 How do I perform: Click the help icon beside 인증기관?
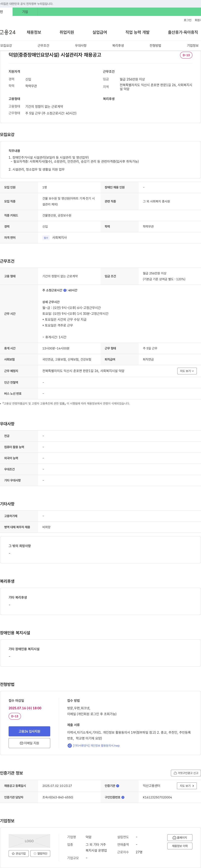[x=117, y=786]
